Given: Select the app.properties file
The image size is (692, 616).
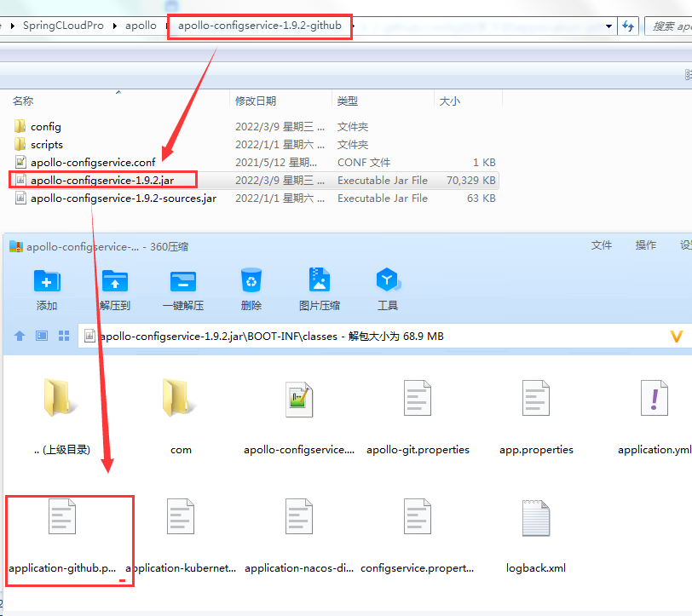Looking at the screenshot, I should tap(536, 398).
